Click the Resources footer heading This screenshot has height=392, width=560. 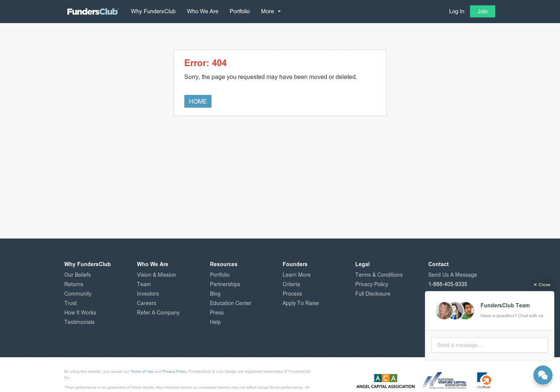pos(224,264)
